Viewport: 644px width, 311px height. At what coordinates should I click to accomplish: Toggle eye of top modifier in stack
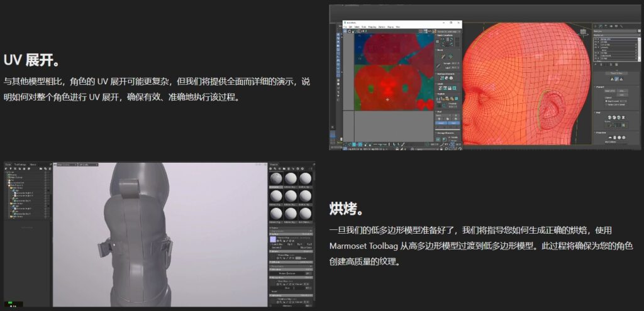pos(595,39)
